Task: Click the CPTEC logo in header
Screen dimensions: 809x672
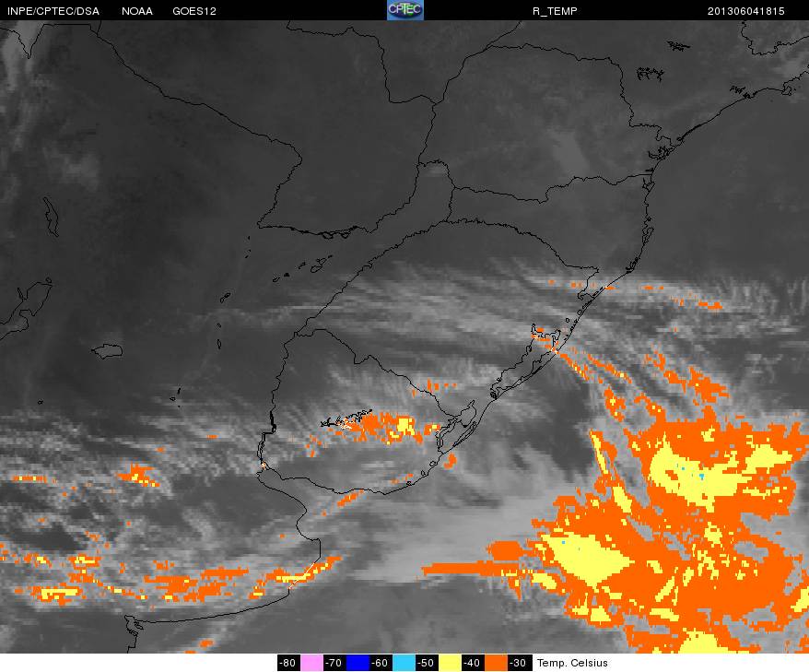Action: tap(405, 10)
